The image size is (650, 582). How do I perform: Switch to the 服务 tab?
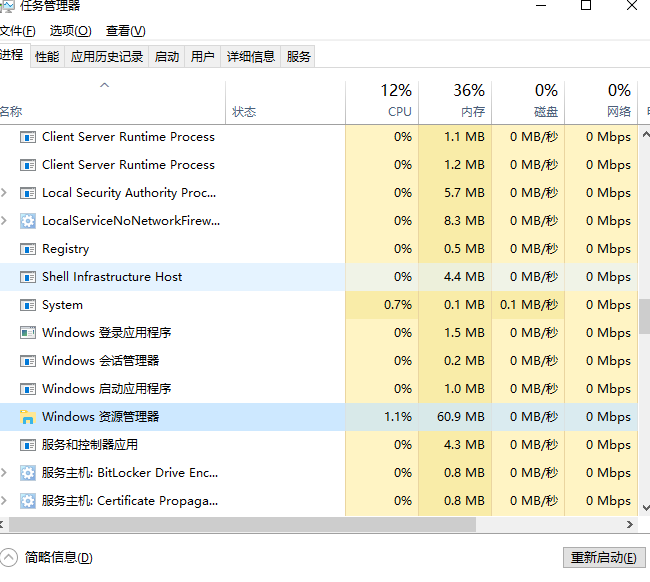click(298, 56)
